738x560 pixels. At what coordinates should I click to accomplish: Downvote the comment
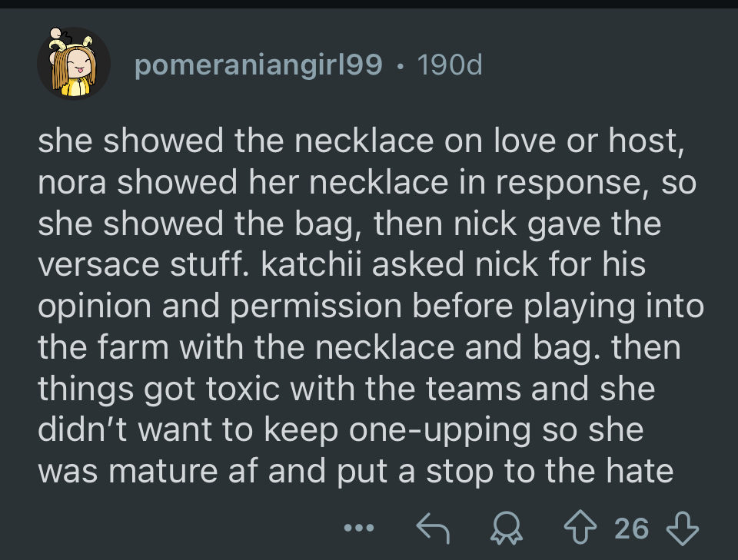coord(682,528)
